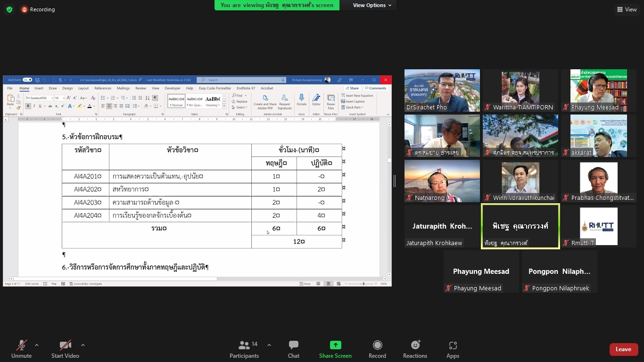Expand video options arrow beside Start Video
This screenshot has height=362, width=644.
pyautogui.click(x=83, y=345)
